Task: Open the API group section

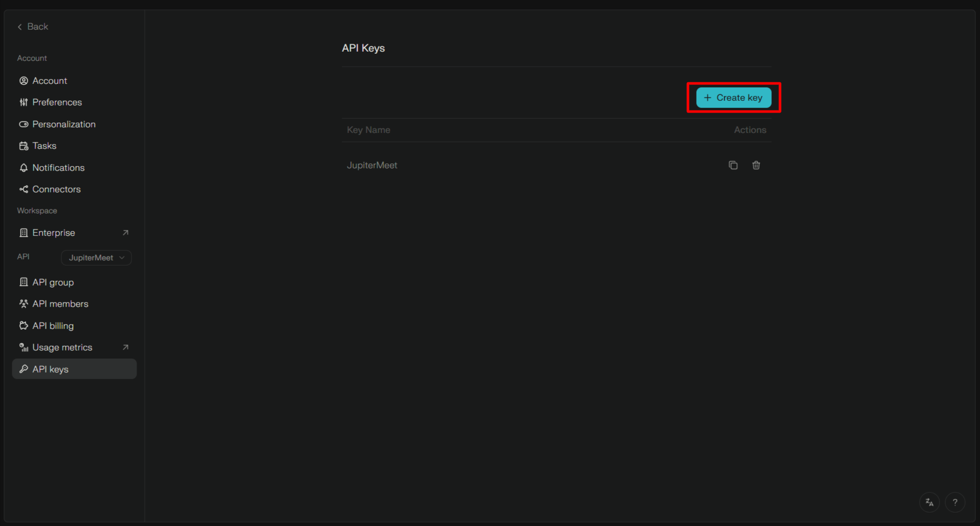Action: [x=52, y=282]
